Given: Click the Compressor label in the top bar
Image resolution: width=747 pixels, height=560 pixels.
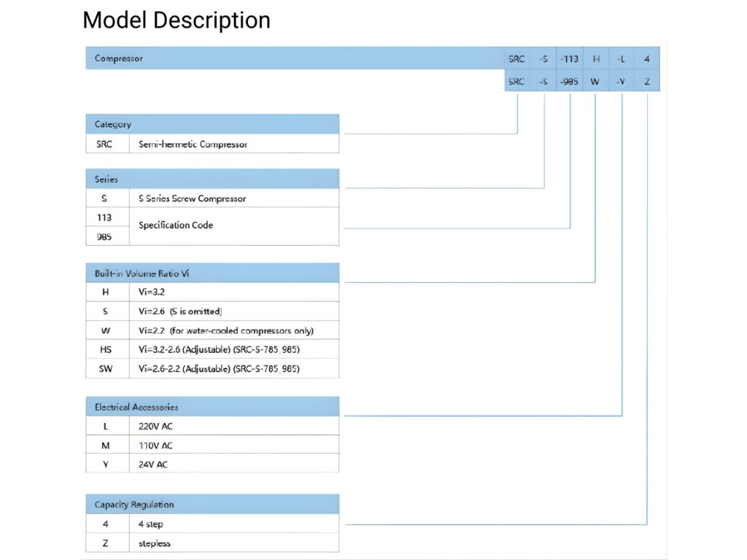Looking at the screenshot, I should click(x=119, y=58).
